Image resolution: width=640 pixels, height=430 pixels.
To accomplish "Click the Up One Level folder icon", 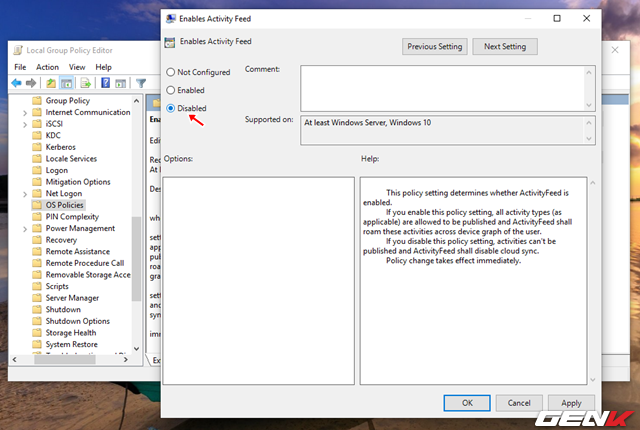I will (x=51, y=83).
